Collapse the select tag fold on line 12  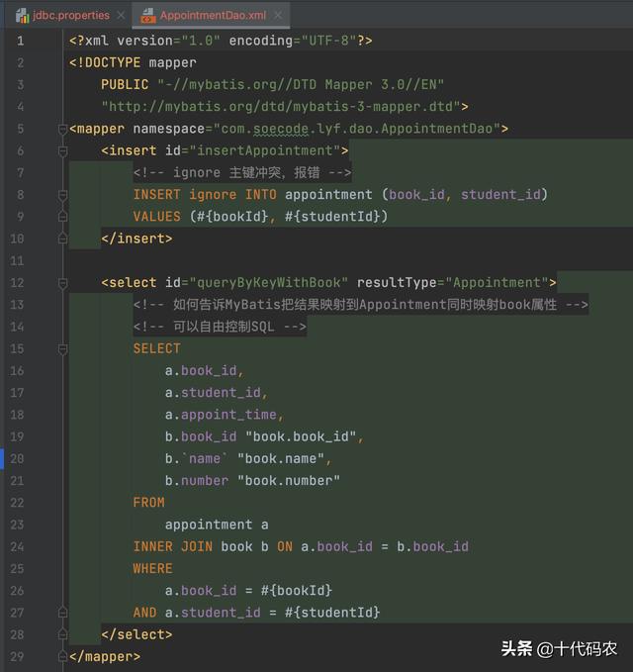[x=63, y=283]
